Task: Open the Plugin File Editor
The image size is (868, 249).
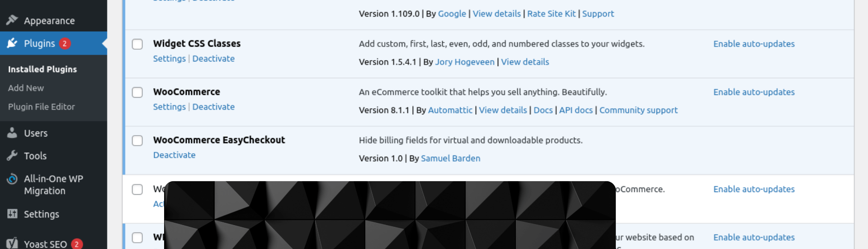Action: pos(42,107)
